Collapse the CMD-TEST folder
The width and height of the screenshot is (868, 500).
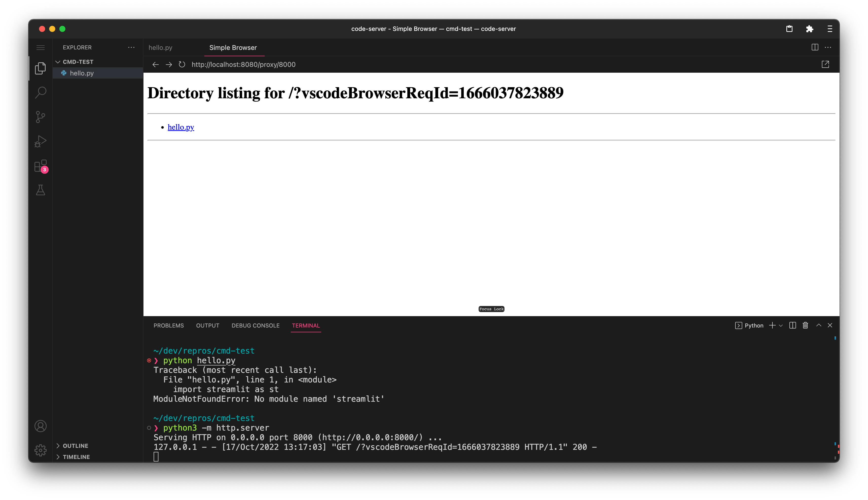[78, 62]
